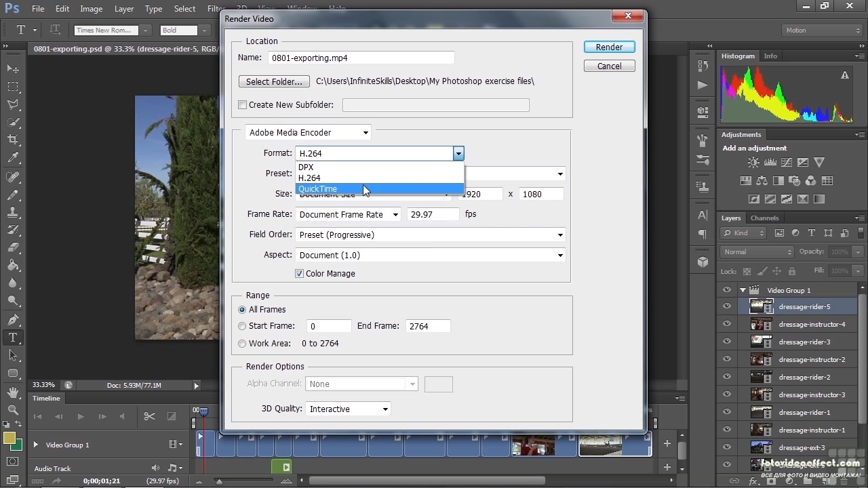The image size is (868, 488).
Task: Add an Exposure adjustment
Action: tap(803, 163)
